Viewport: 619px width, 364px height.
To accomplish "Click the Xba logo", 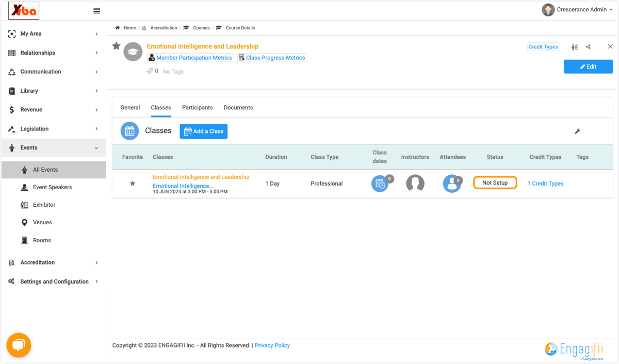I will [x=24, y=10].
